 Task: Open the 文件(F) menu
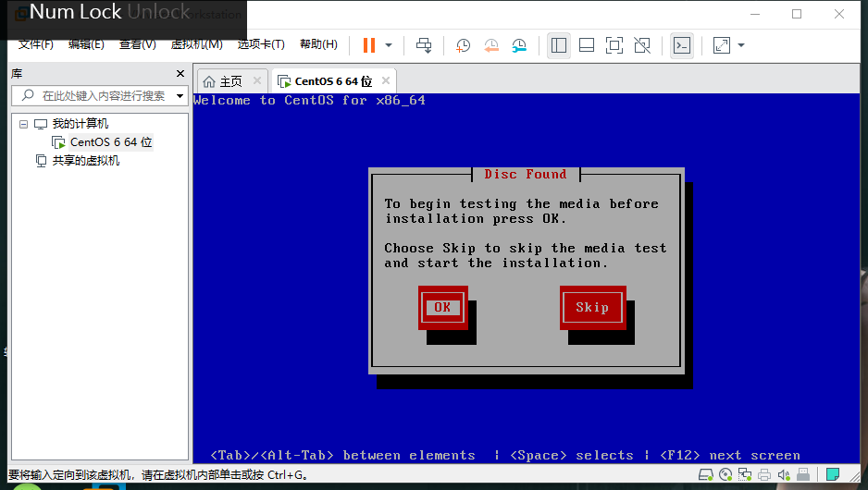click(35, 44)
